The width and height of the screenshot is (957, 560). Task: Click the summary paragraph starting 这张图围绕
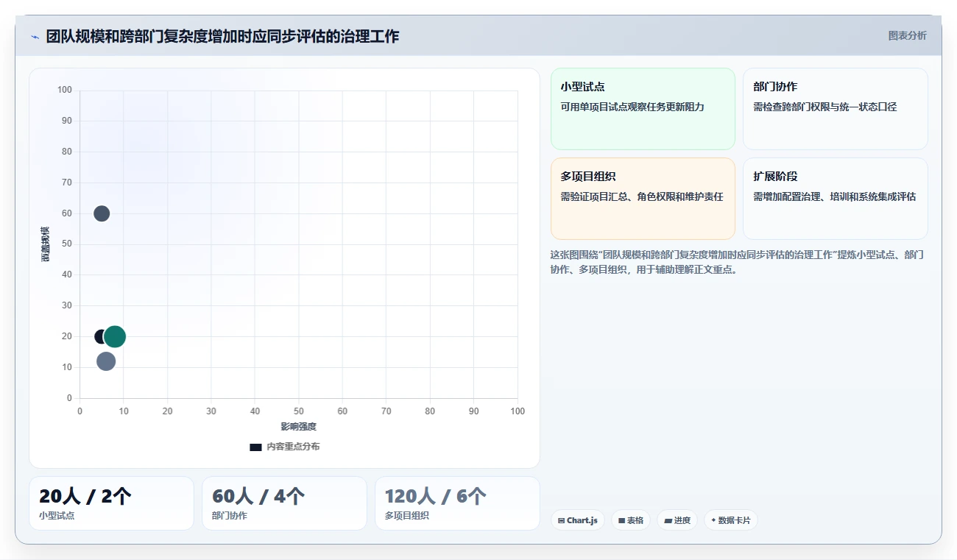coord(738,262)
